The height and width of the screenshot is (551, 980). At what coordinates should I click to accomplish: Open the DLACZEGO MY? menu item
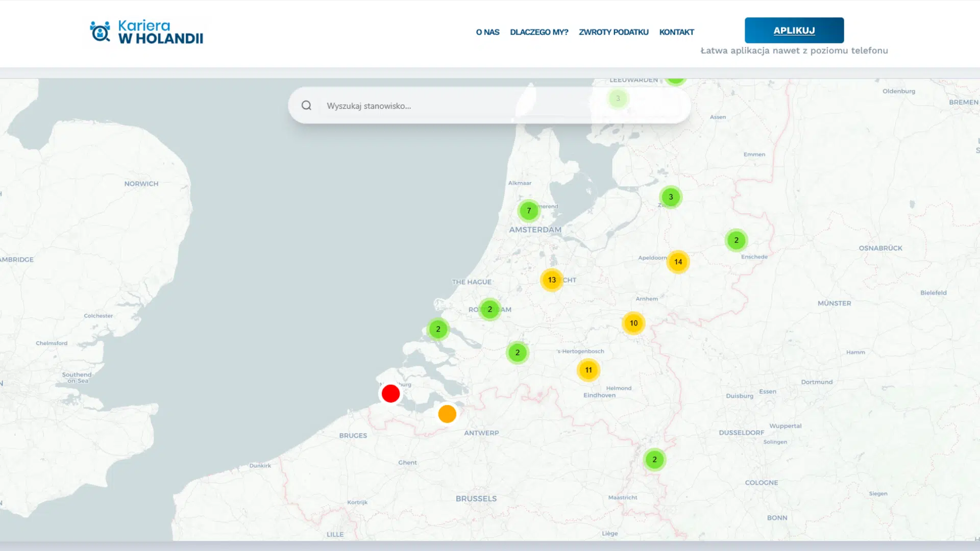tap(539, 32)
